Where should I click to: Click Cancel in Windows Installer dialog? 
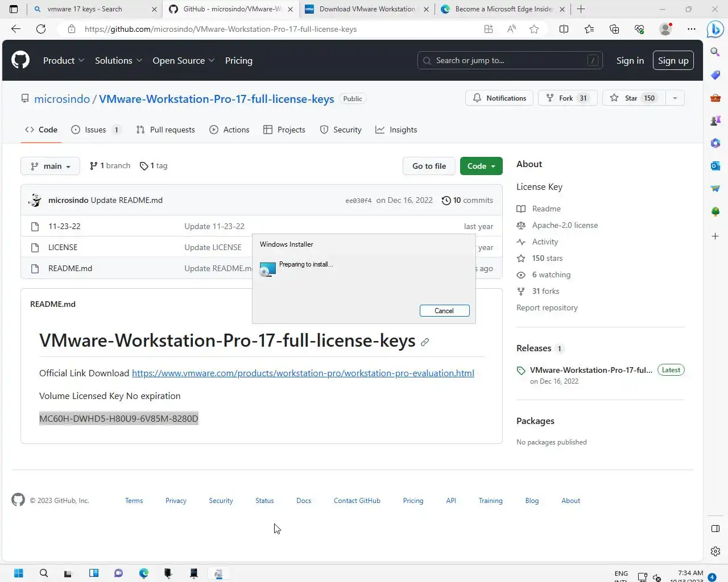[x=444, y=311]
